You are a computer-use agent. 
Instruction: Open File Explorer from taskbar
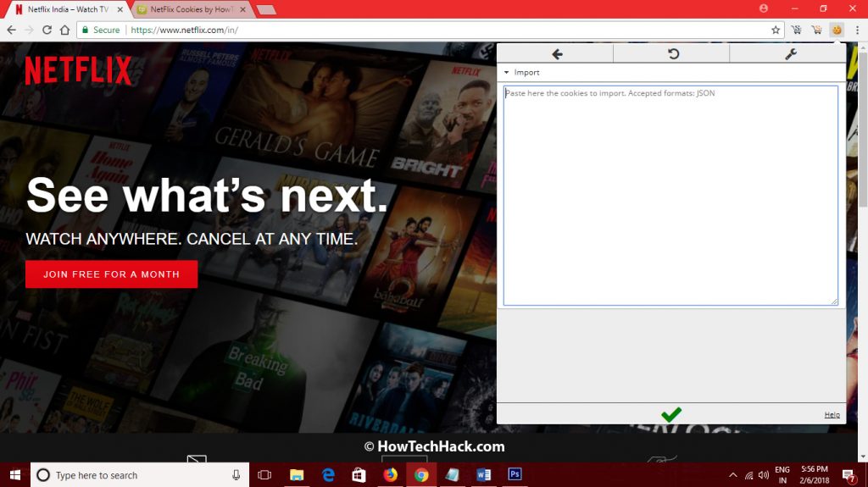(297, 475)
